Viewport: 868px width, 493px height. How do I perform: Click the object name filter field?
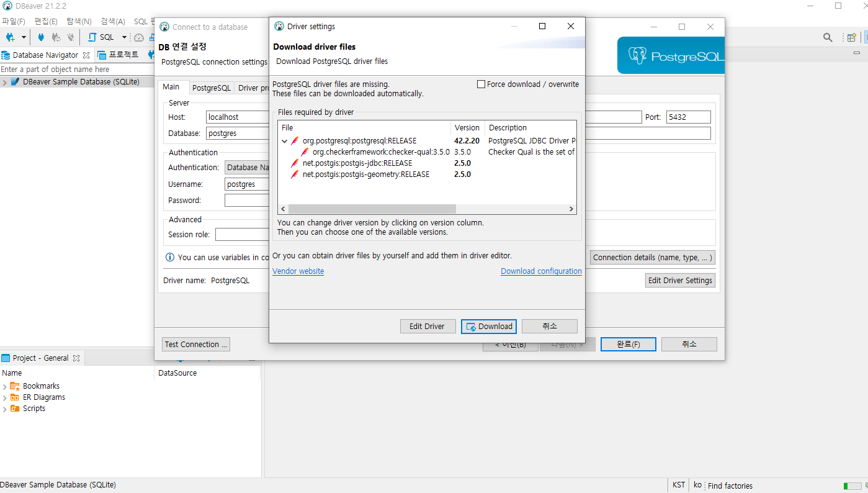pos(77,70)
